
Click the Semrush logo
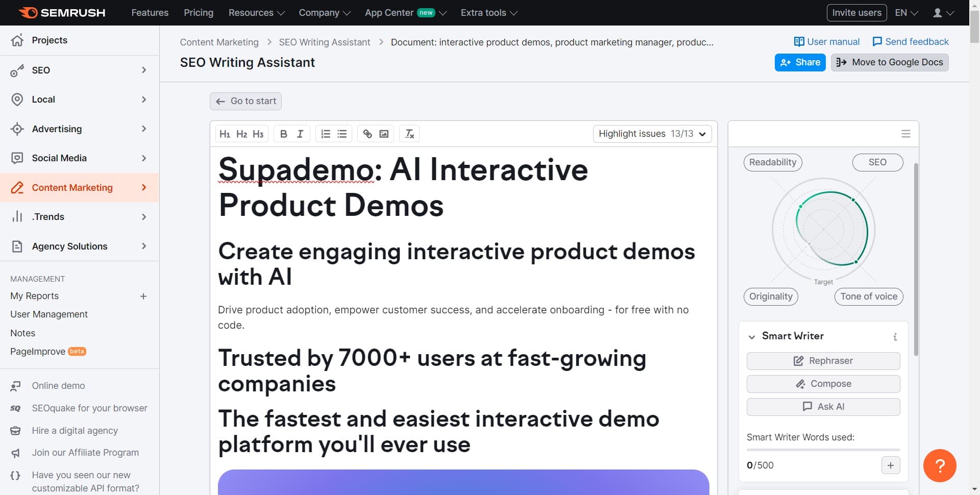point(61,12)
